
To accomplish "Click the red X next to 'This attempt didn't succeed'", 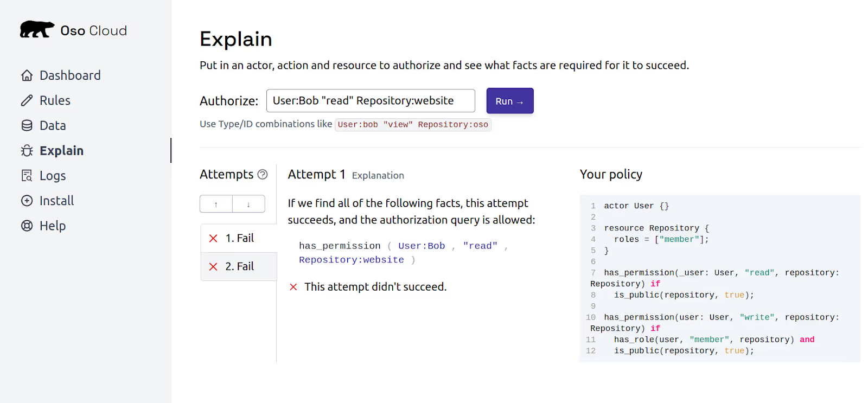I will [293, 287].
